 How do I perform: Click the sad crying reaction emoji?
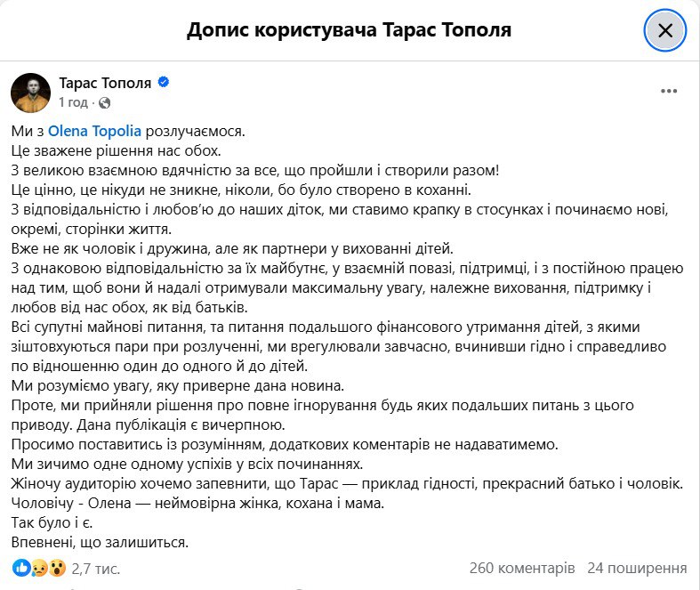pos(37,567)
